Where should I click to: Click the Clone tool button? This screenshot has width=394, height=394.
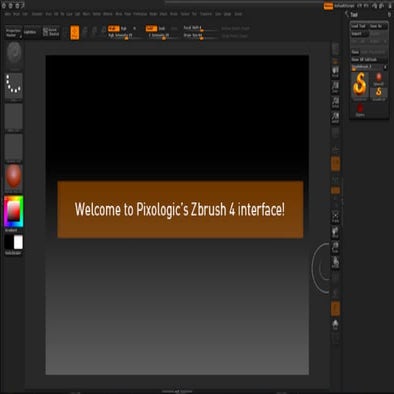(x=355, y=52)
